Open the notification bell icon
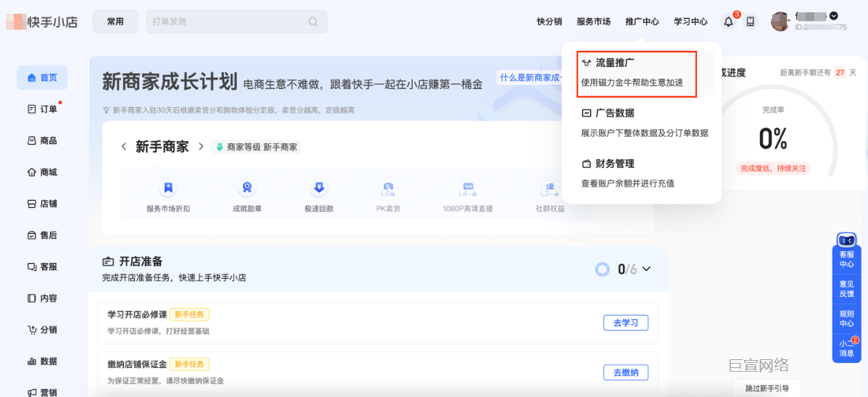Viewport: 868px width, 397px height. [729, 22]
